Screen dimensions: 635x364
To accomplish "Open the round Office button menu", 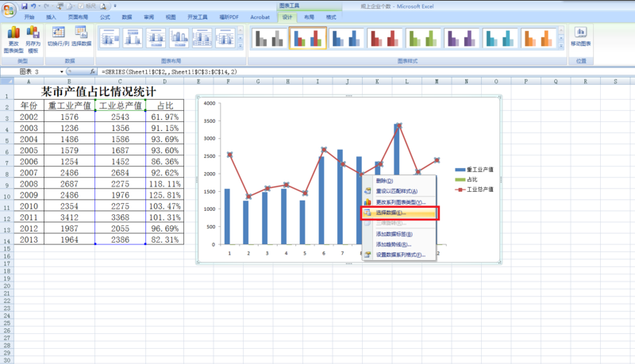I will 9,10.
